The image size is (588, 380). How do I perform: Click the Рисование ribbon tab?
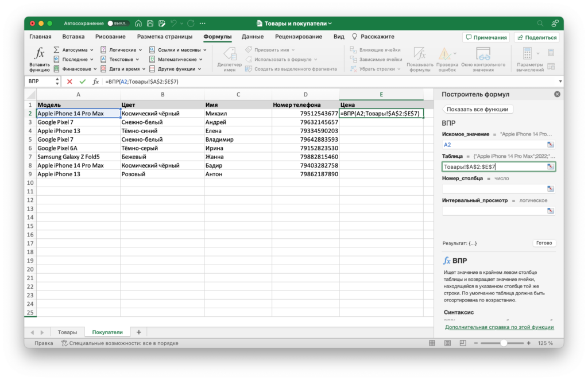[110, 37]
